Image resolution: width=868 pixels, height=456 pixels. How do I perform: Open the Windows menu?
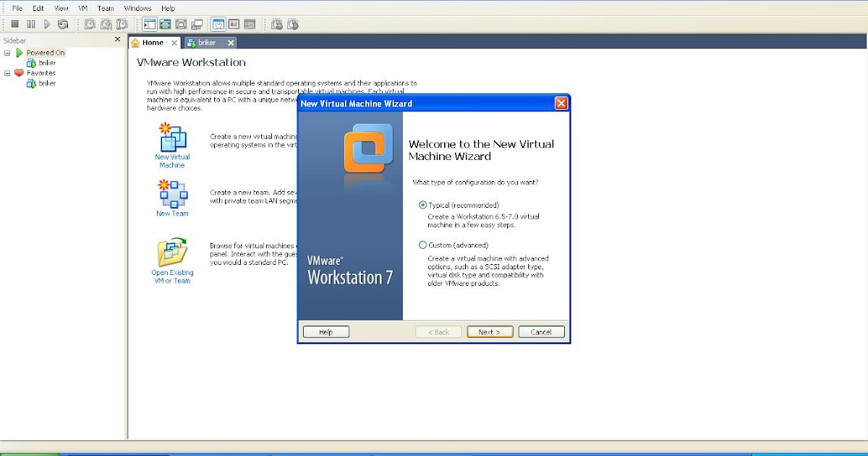137,8
